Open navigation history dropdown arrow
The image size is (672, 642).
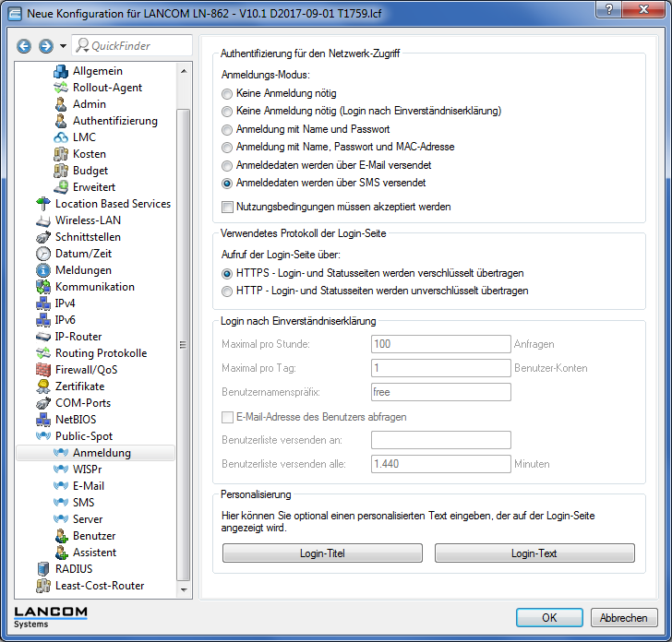click(x=63, y=46)
